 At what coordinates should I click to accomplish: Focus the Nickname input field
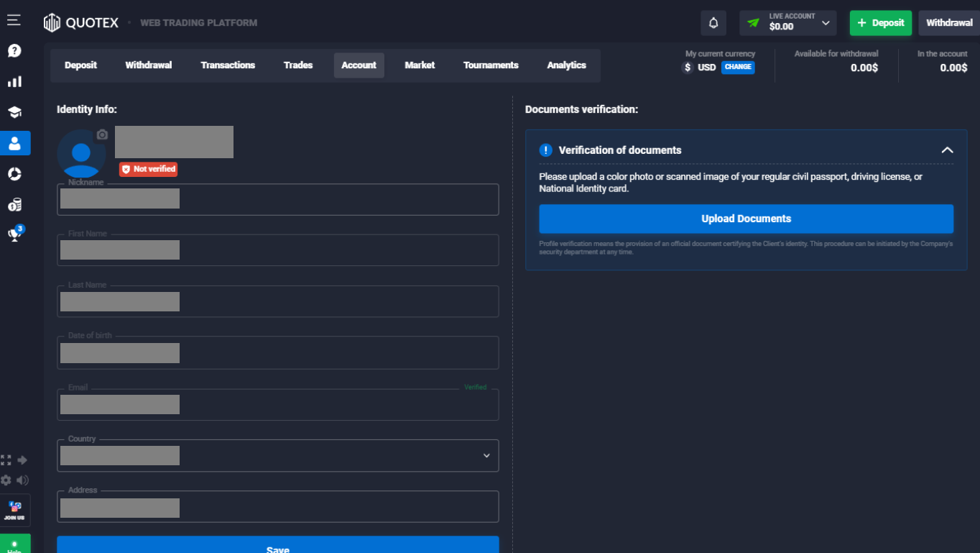tap(278, 199)
